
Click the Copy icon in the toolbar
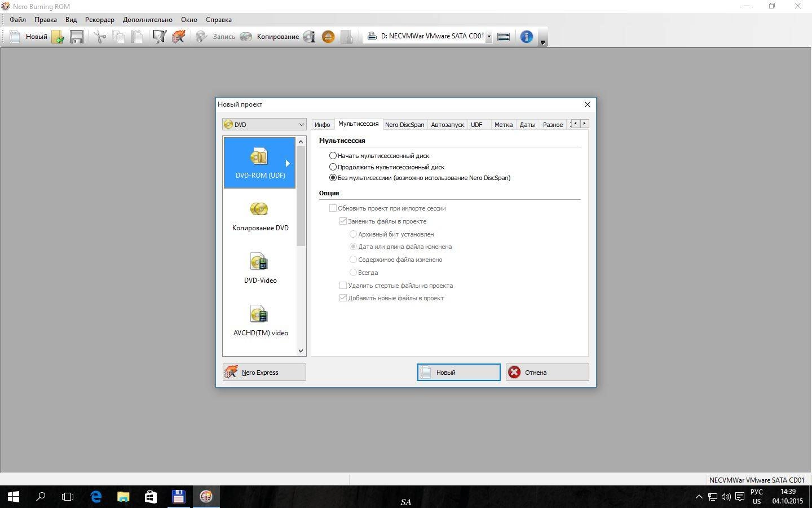click(x=118, y=37)
